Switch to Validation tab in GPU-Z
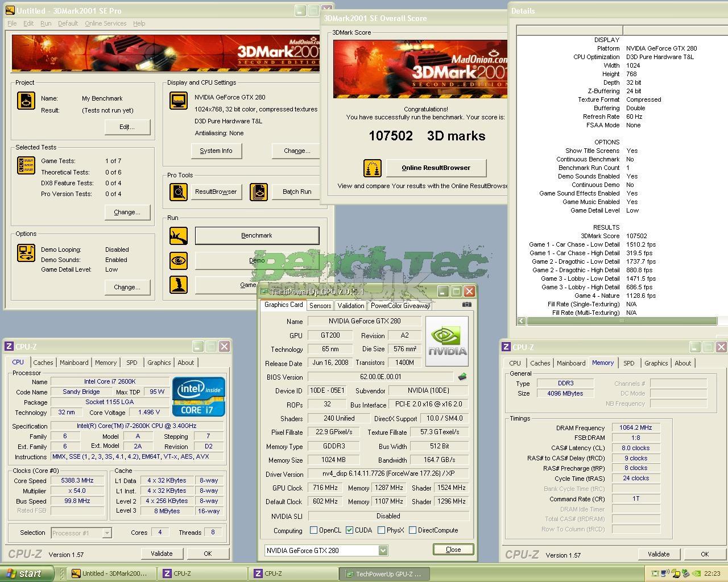 point(351,306)
